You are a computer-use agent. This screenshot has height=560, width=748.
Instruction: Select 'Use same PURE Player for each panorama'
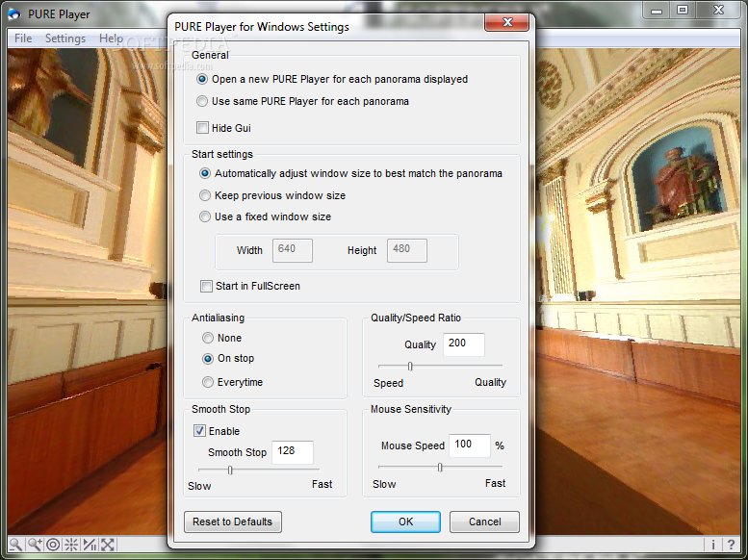pos(202,101)
